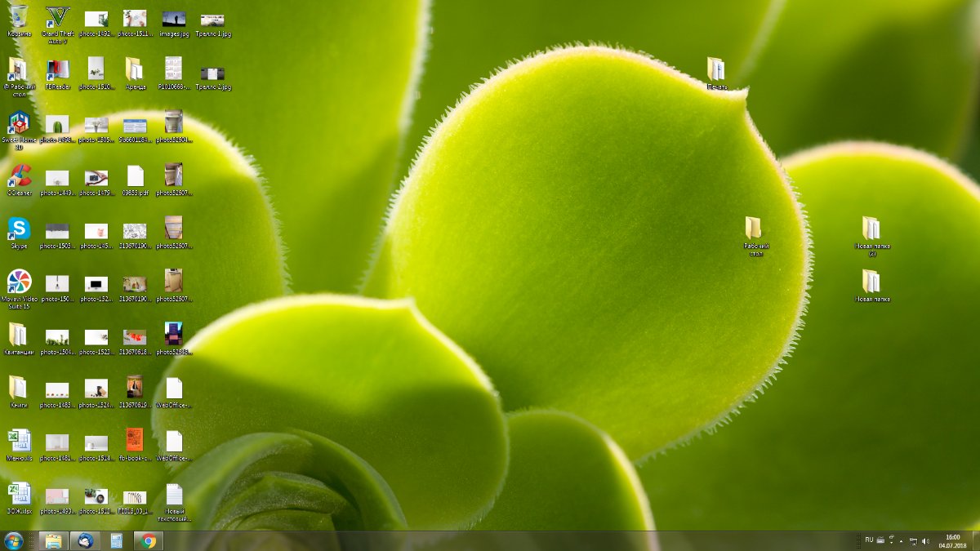Viewport: 980px width, 551px height.
Task: Click the Google Chrome taskbar icon
Action: (148, 540)
